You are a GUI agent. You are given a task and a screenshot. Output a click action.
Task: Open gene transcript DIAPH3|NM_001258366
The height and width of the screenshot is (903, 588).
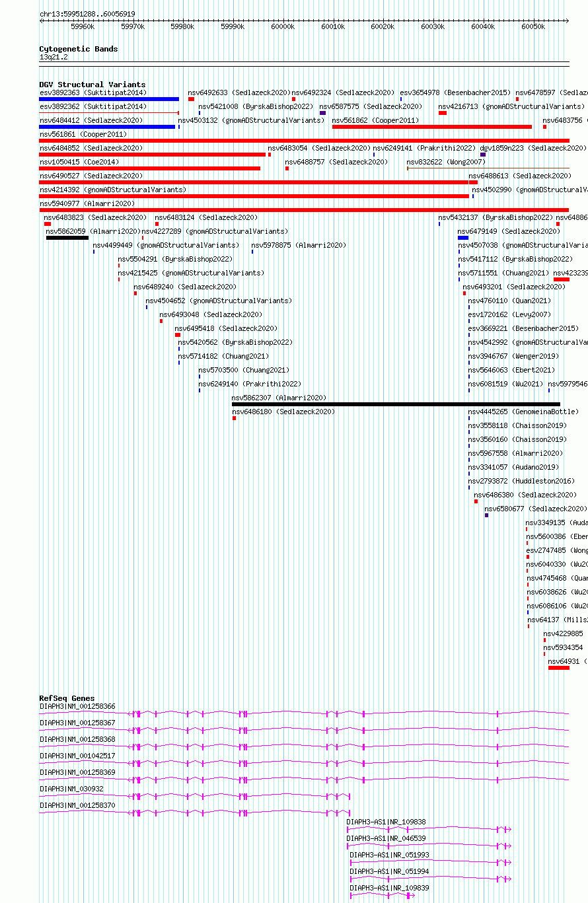(x=77, y=706)
